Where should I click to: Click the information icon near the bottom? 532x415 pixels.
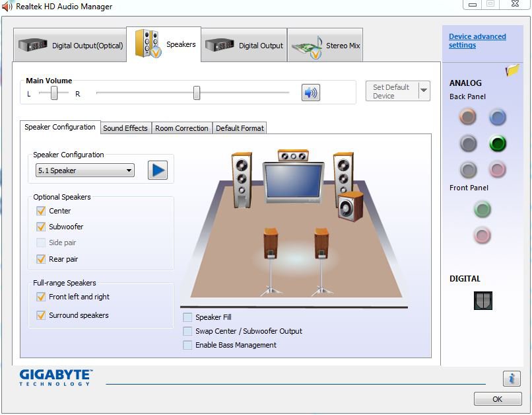click(x=512, y=379)
